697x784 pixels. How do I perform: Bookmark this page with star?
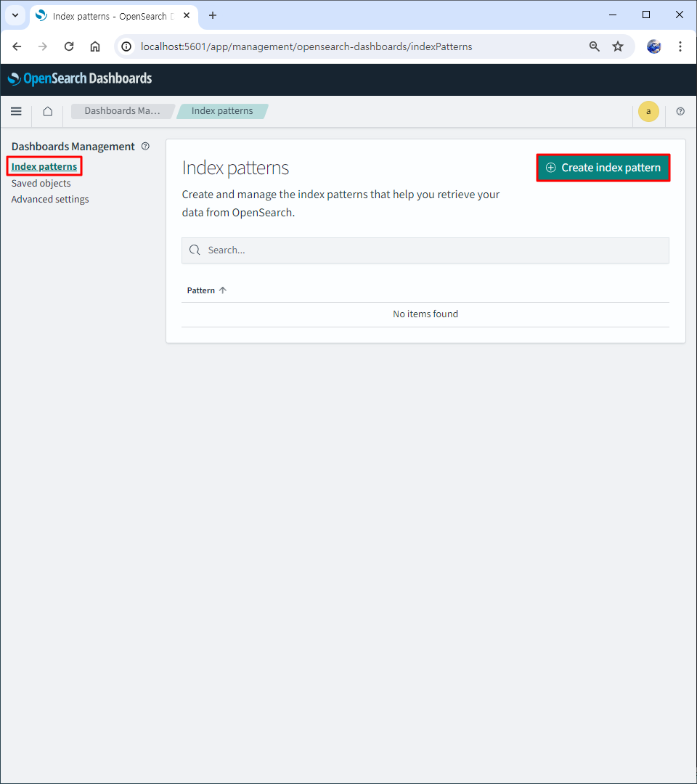point(618,46)
